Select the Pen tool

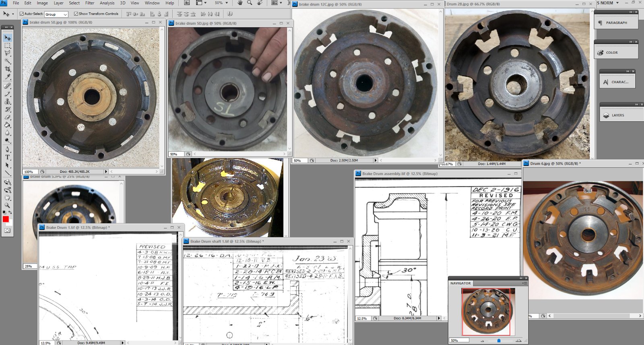coord(7,149)
